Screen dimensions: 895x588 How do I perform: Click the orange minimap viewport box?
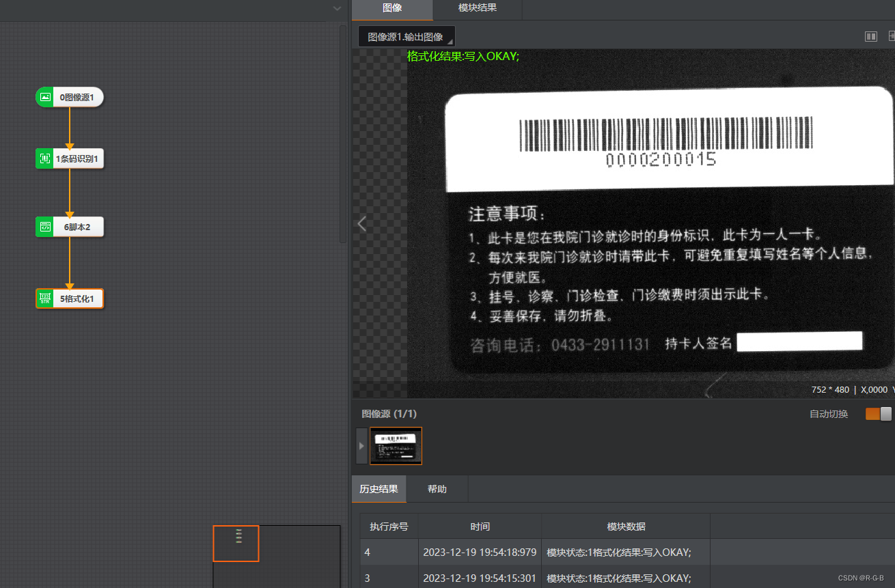[236, 543]
